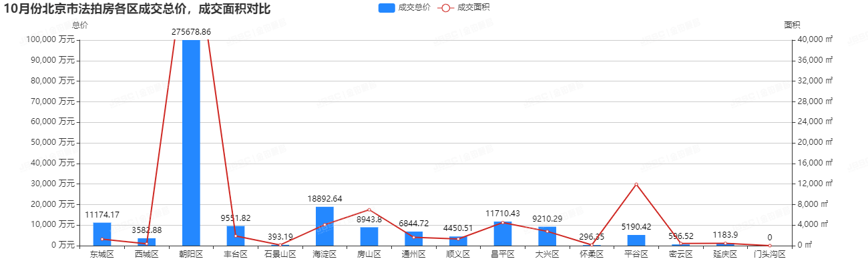The width and height of the screenshot is (868, 267).
Task: Click the 大兴区 red line data point
Action: click(x=547, y=232)
